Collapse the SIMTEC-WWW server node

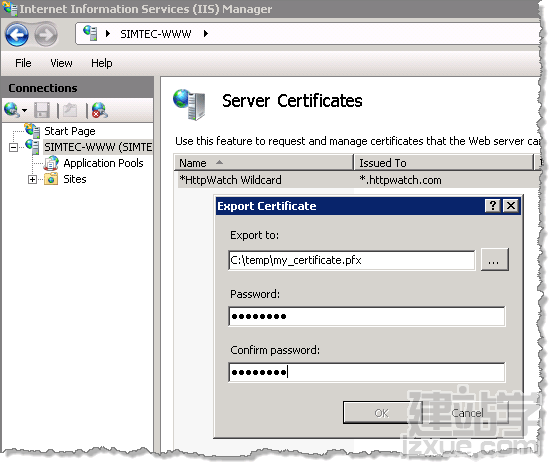(13, 147)
